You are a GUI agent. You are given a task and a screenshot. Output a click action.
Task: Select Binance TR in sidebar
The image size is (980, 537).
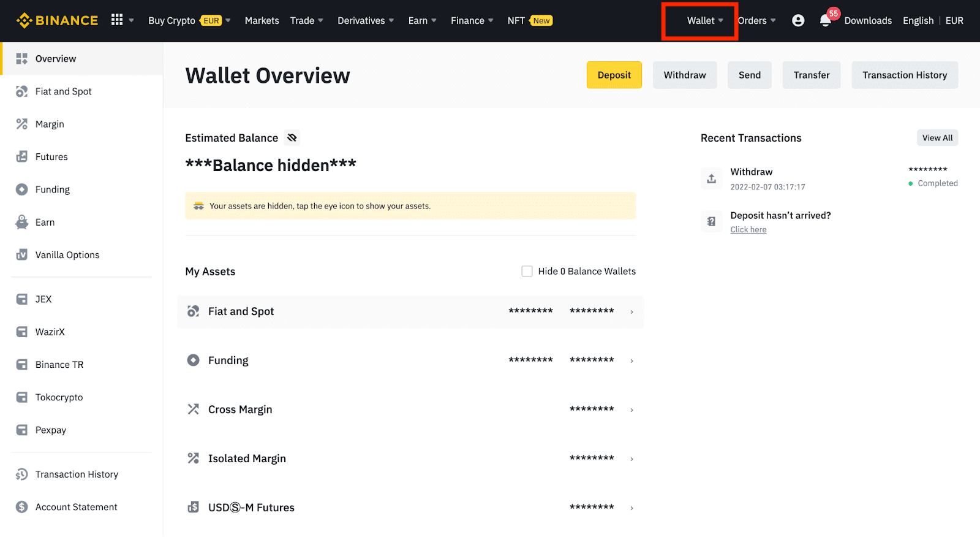[x=81, y=365]
